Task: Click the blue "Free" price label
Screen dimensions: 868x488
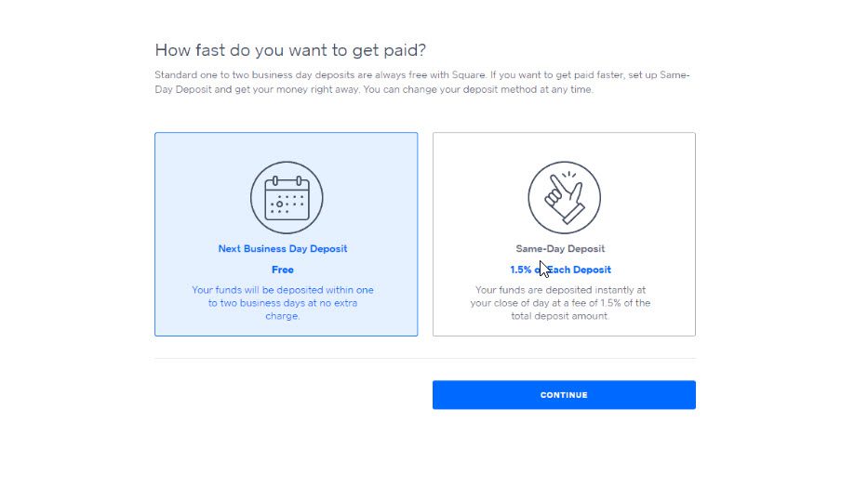Action: (x=283, y=270)
